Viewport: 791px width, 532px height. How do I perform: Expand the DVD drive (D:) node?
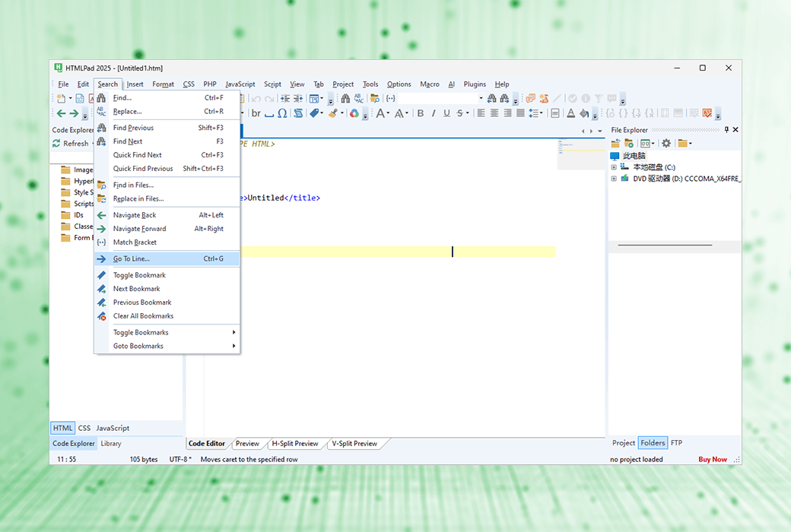point(614,179)
